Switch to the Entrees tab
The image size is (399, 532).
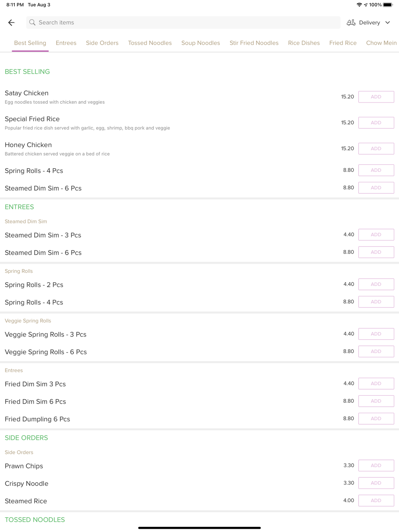[x=66, y=43]
